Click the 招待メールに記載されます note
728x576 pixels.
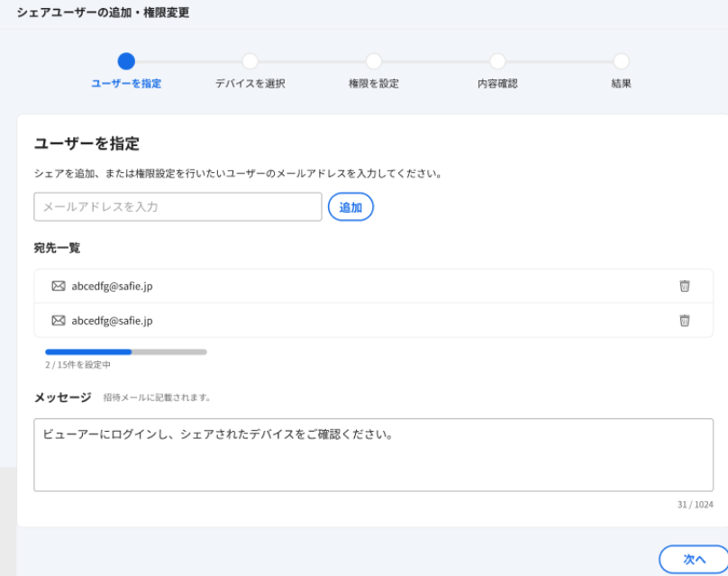point(157,398)
